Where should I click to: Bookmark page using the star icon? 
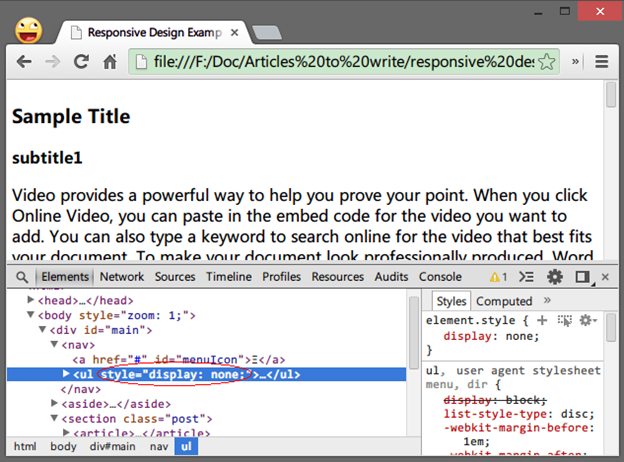546,62
